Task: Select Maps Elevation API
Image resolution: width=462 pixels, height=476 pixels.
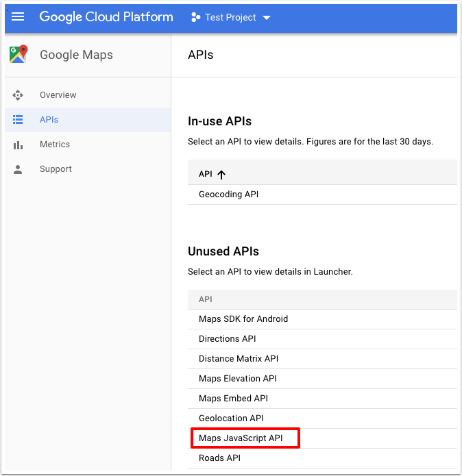Action: (322, 379)
